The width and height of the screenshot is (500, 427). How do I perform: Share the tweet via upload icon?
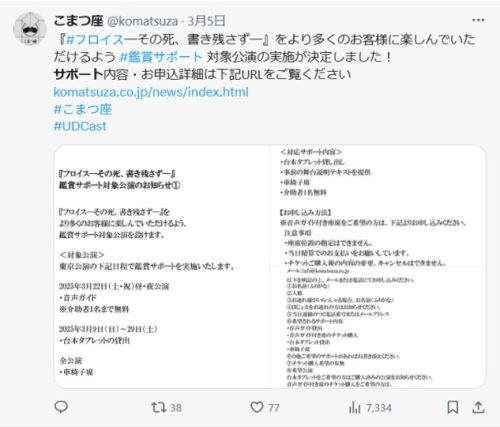point(478,407)
